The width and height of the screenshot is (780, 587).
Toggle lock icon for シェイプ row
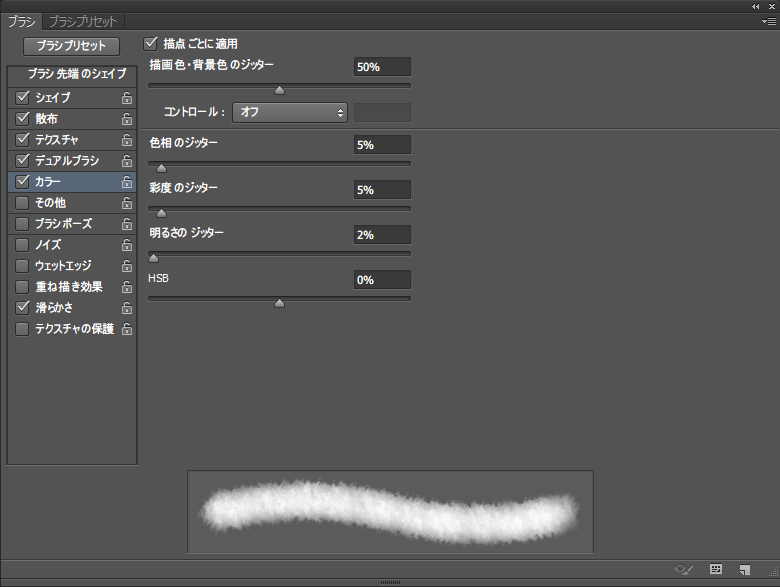click(x=127, y=98)
